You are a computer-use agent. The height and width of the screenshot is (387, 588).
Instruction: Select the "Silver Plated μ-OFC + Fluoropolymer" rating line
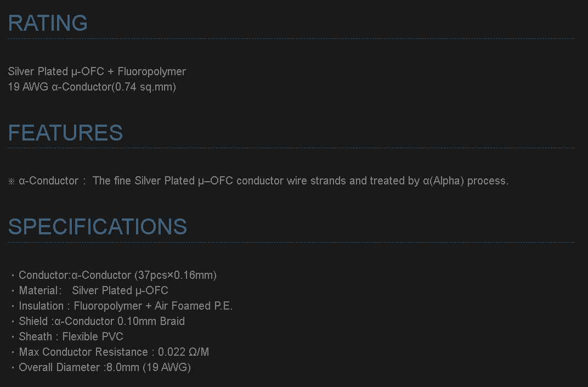click(97, 71)
